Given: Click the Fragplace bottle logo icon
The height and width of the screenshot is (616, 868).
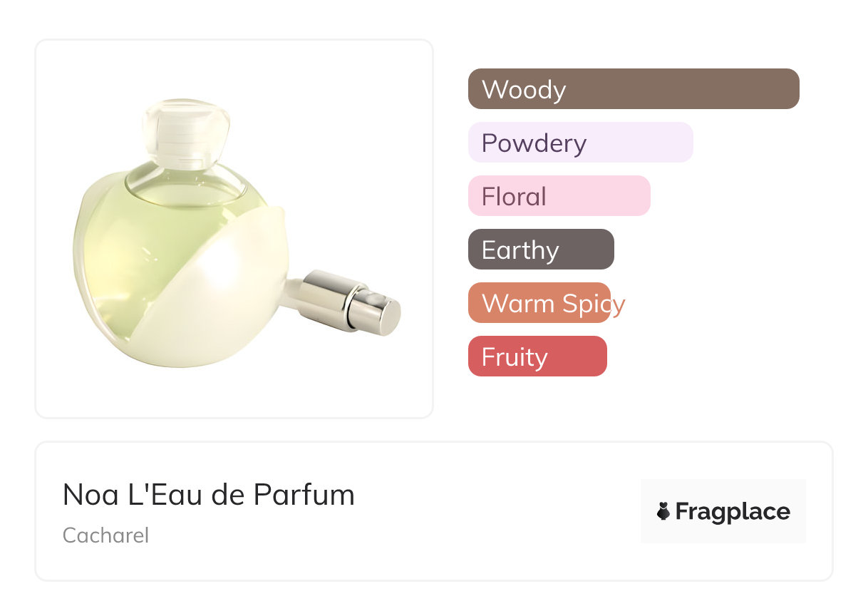Looking at the screenshot, I should (x=663, y=512).
